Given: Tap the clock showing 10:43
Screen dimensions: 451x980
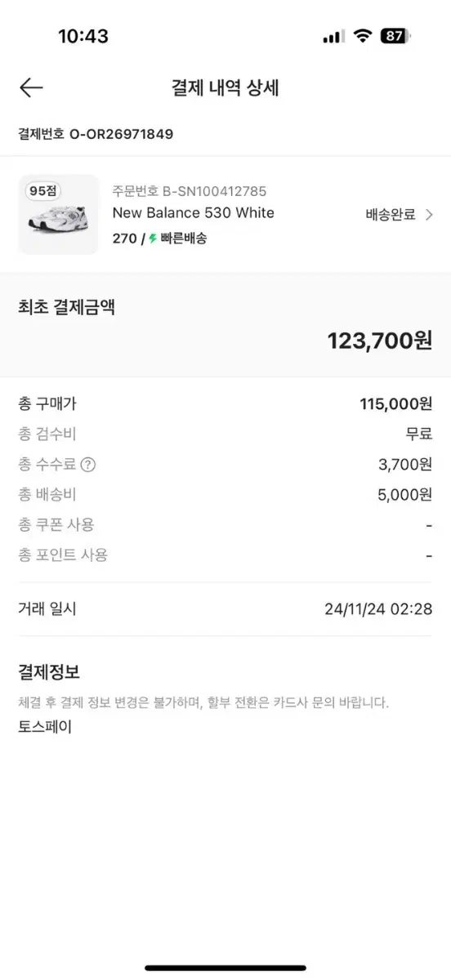Looking at the screenshot, I should 83,36.
